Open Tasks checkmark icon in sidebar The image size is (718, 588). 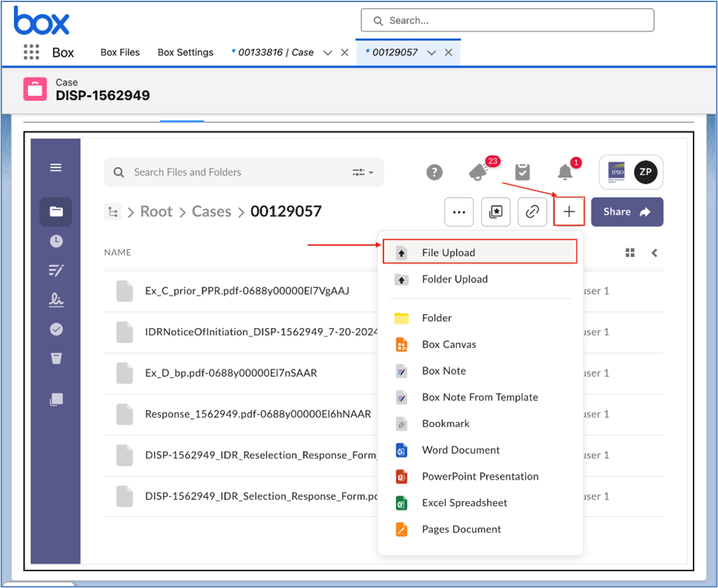[x=56, y=329]
